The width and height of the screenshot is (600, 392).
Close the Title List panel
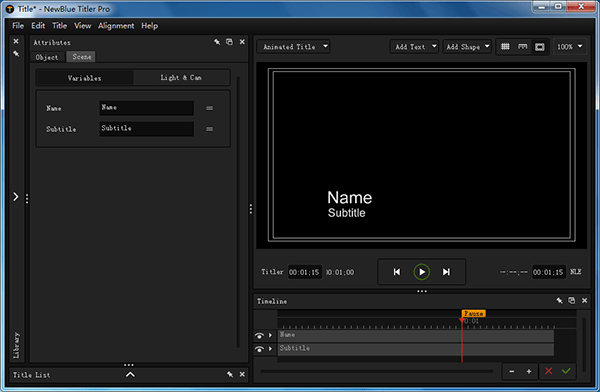click(x=242, y=374)
